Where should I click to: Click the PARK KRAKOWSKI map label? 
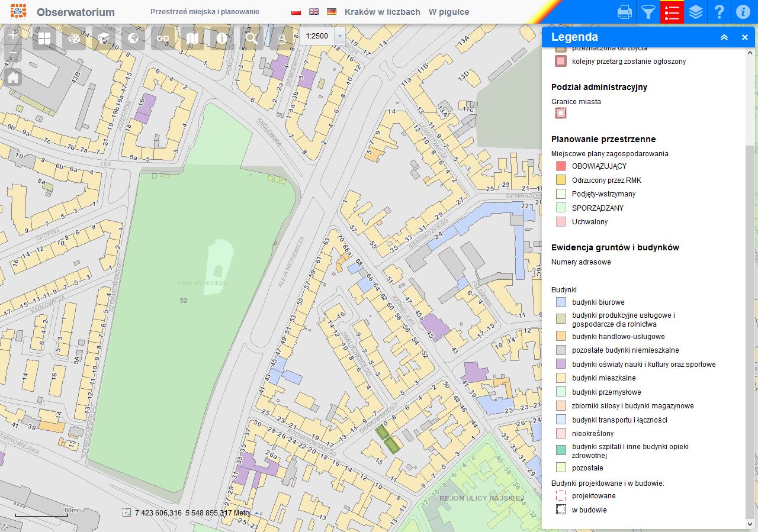[x=203, y=283]
